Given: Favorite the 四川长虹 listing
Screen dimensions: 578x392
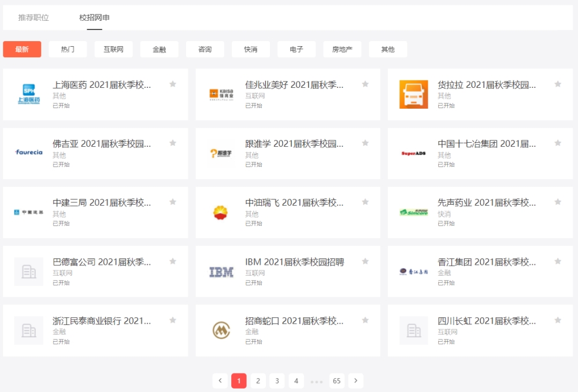Looking at the screenshot, I should pos(558,320).
